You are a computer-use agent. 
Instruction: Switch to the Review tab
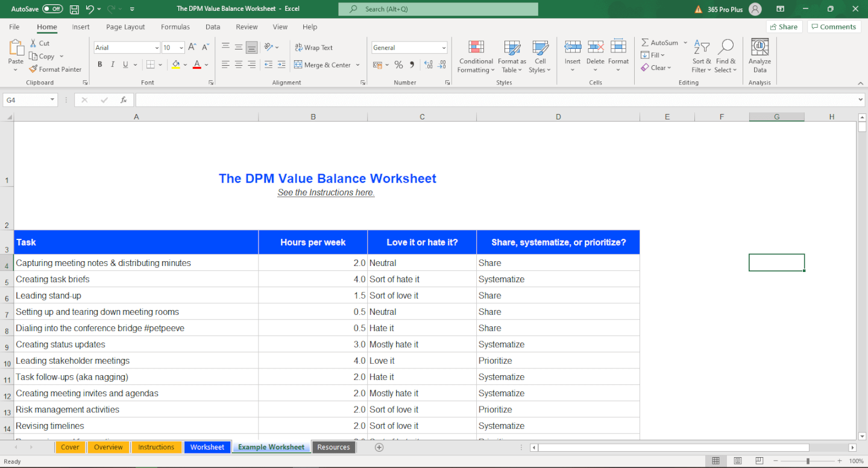pyautogui.click(x=247, y=27)
